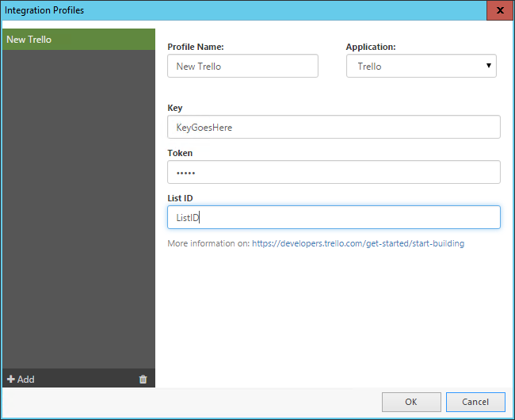Viewport: 515px width, 420px height.
Task: Dismiss dialog with the Cancel button
Action: tap(475, 402)
